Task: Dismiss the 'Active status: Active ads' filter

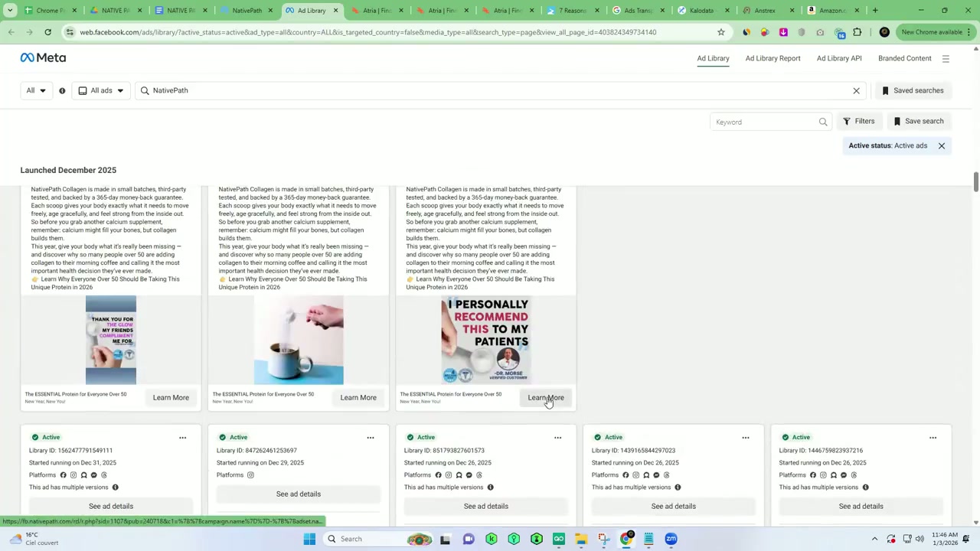Action: tap(942, 145)
